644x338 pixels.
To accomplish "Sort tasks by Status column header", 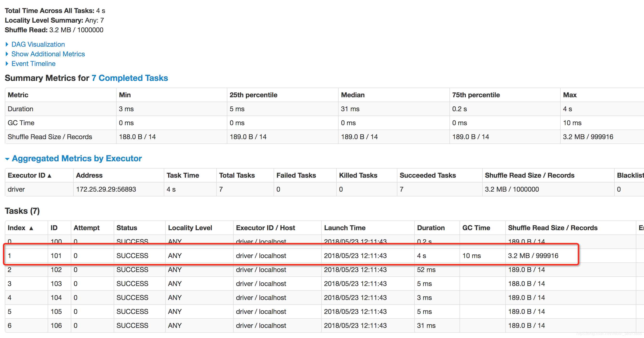I will (x=126, y=228).
